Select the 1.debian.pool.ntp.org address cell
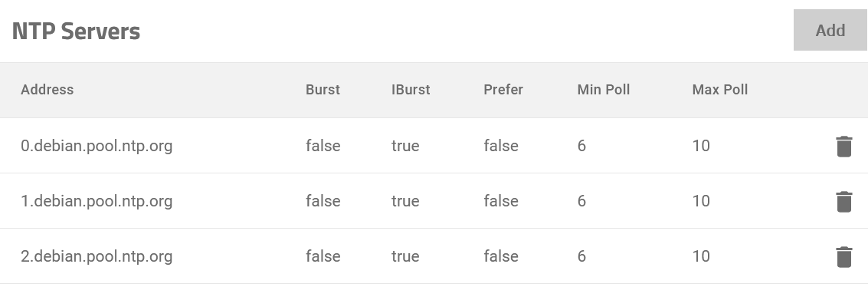Screen dimensions: 868x287 (x=97, y=201)
